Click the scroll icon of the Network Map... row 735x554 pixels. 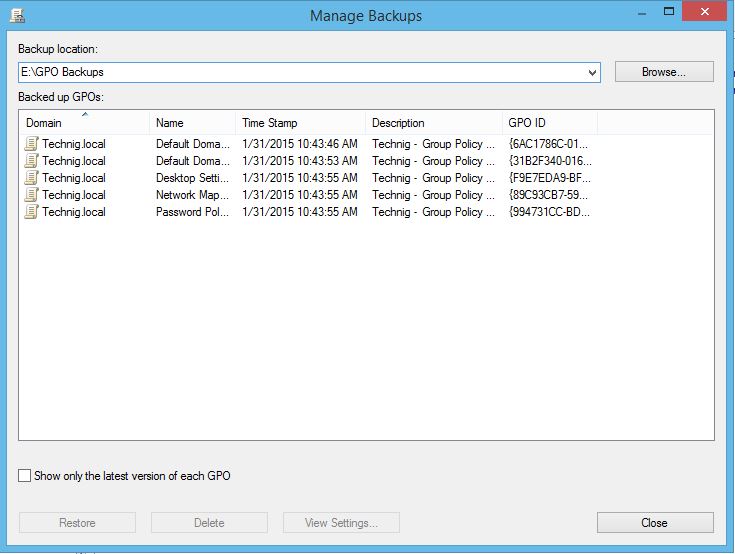coord(31,195)
